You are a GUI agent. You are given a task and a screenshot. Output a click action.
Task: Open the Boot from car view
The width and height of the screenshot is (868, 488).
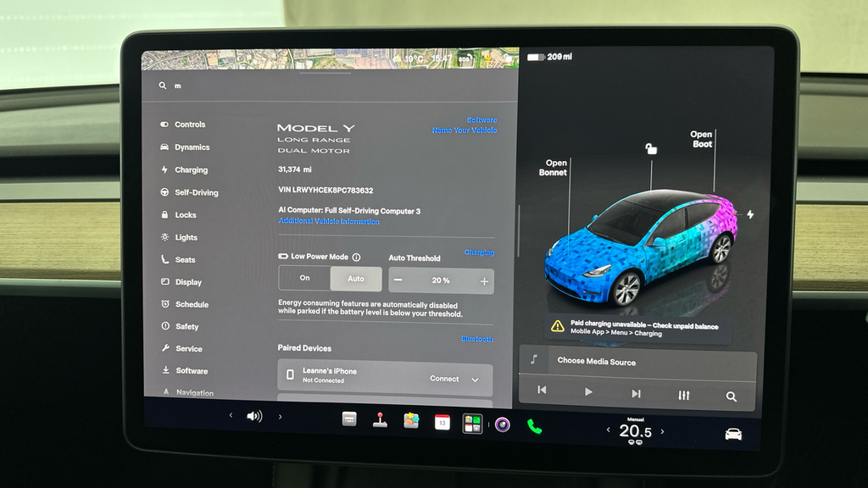tap(701, 140)
